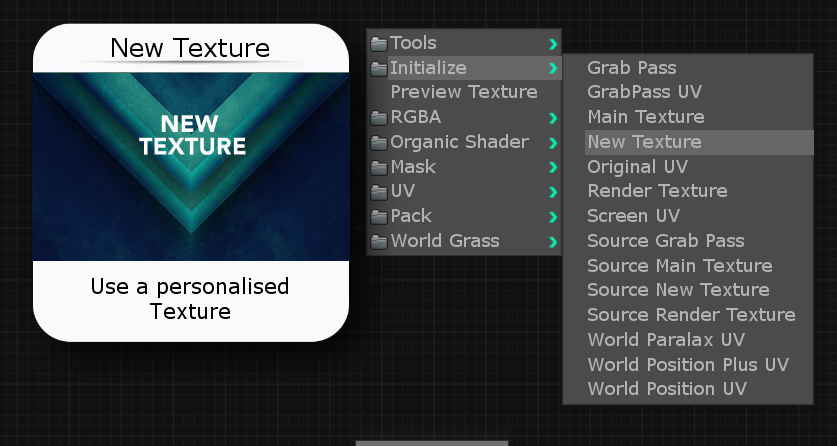Open the Pack menu entry
837x446 pixels.
464,217
